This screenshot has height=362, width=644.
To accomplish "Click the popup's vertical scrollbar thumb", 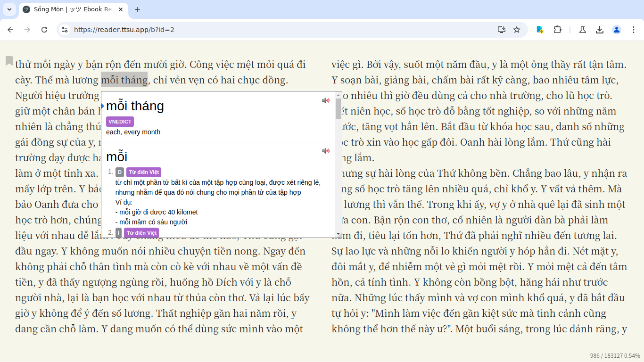I will [x=338, y=108].
